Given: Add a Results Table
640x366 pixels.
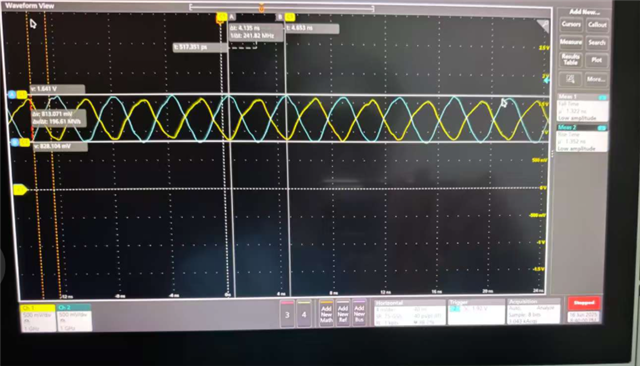Looking at the screenshot, I should (x=571, y=60).
